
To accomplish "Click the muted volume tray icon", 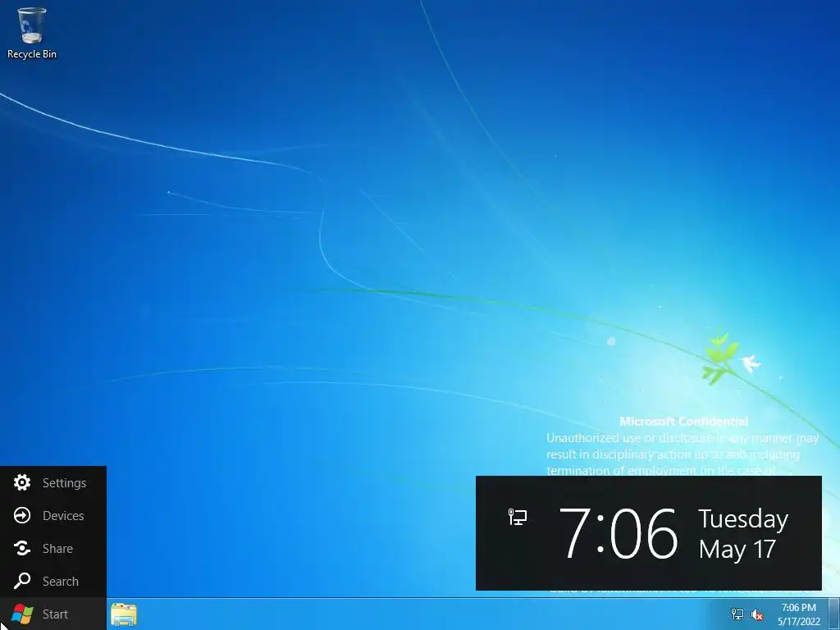I will coord(757,614).
